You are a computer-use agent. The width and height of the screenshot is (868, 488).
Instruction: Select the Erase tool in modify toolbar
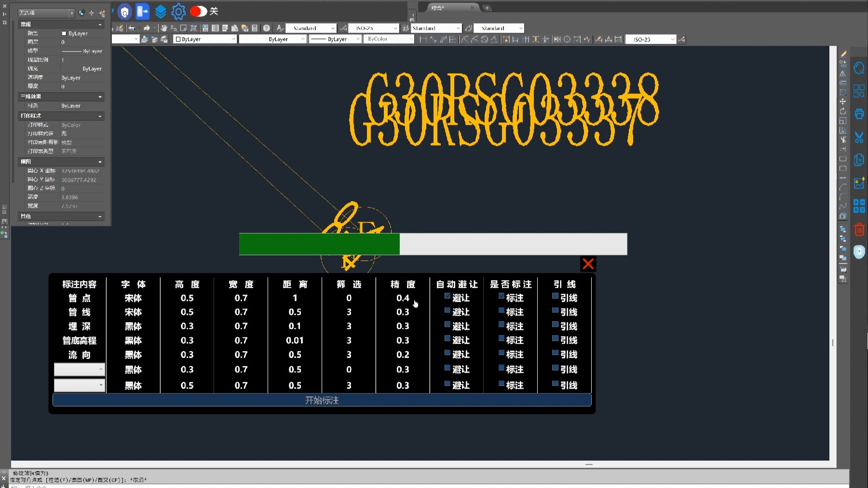click(x=843, y=54)
